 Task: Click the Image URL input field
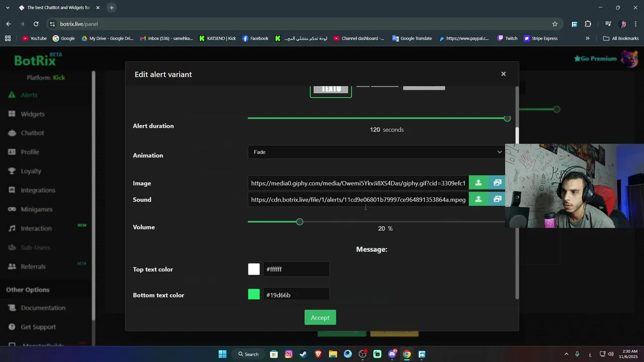tap(358, 183)
